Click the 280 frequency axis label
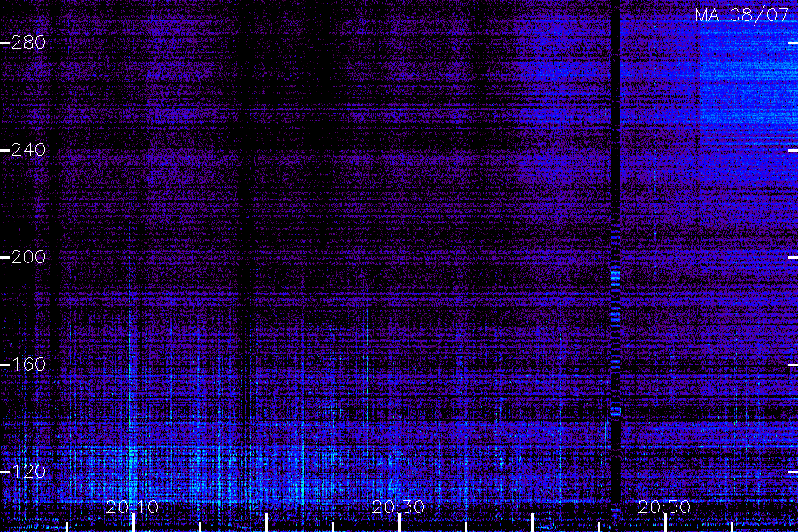Viewport: 798px width, 532px height. click(x=28, y=43)
